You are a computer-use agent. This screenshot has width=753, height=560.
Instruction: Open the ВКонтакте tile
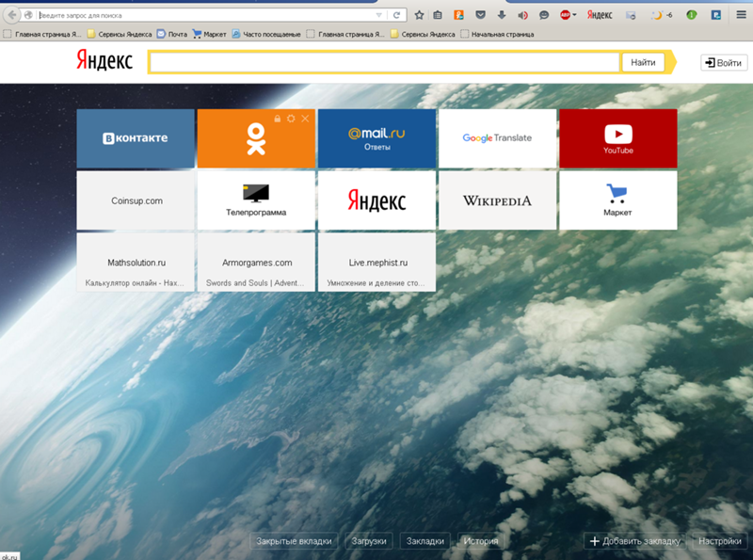136,138
